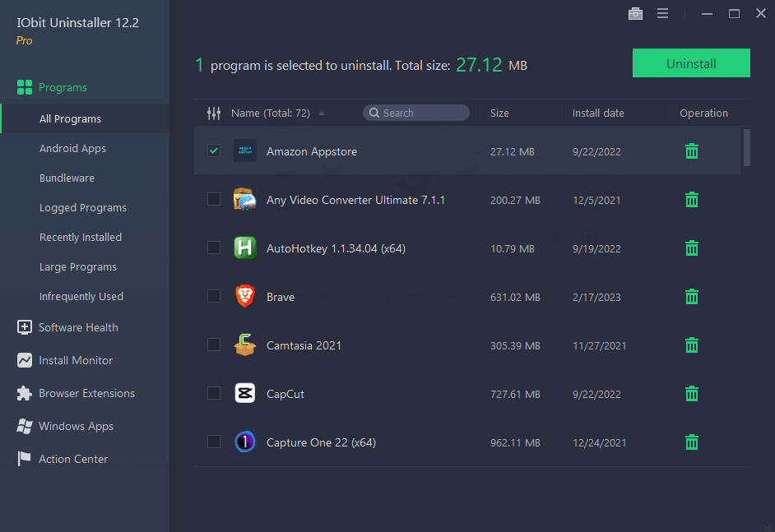Image resolution: width=775 pixels, height=532 pixels.
Task: Click the 962.11 MB size value
Action: tap(515, 442)
